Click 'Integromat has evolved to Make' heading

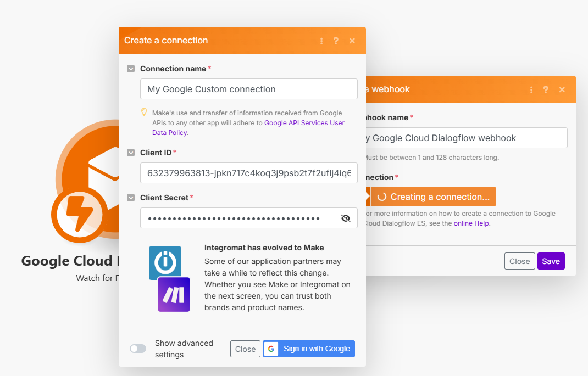[x=264, y=248]
